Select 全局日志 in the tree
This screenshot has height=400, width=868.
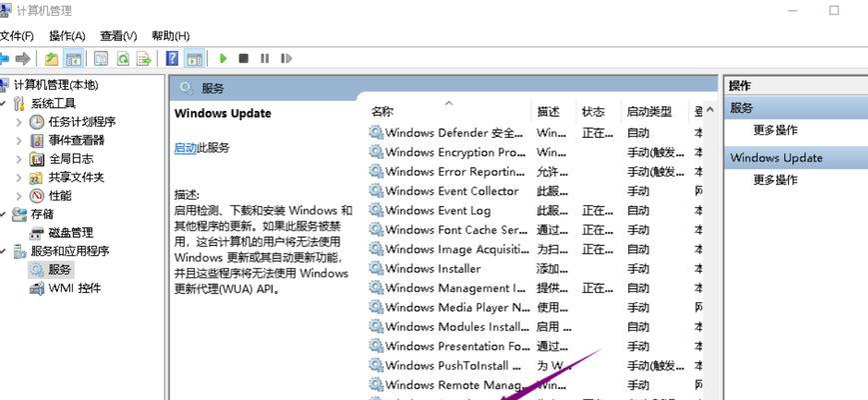tap(71, 159)
